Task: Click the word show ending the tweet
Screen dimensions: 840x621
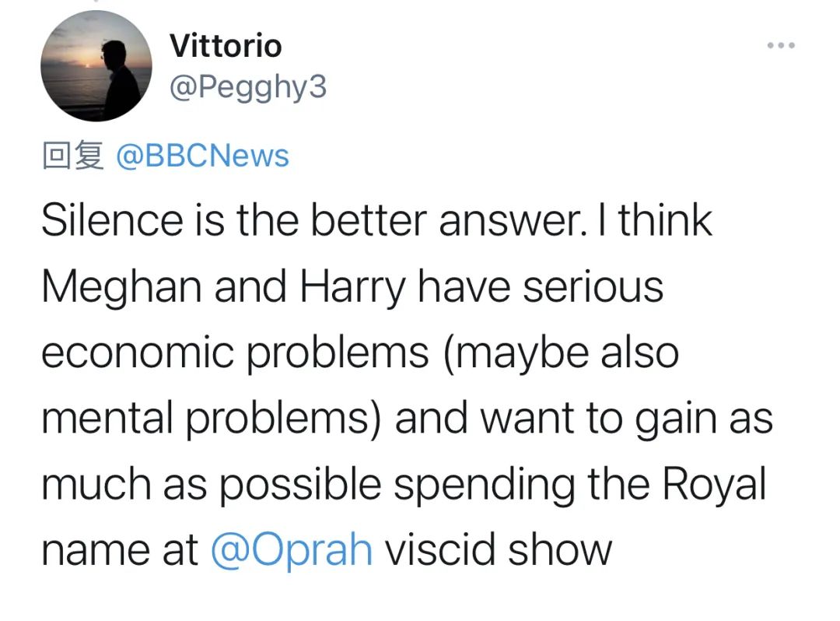Action: coord(560,549)
